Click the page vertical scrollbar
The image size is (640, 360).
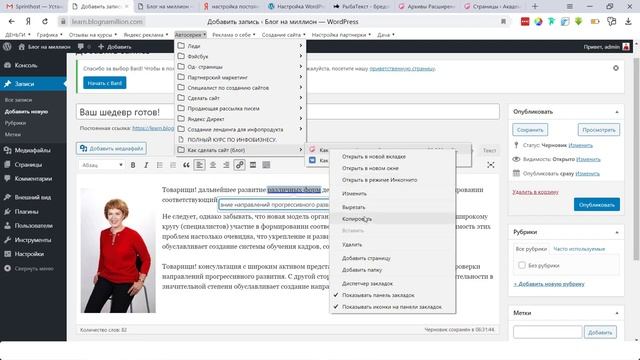tap(636, 159)
